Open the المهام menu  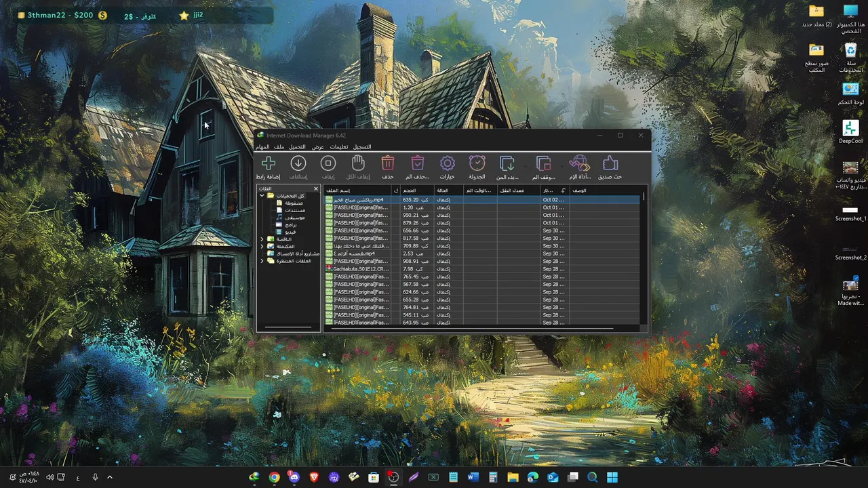point(262,147)
